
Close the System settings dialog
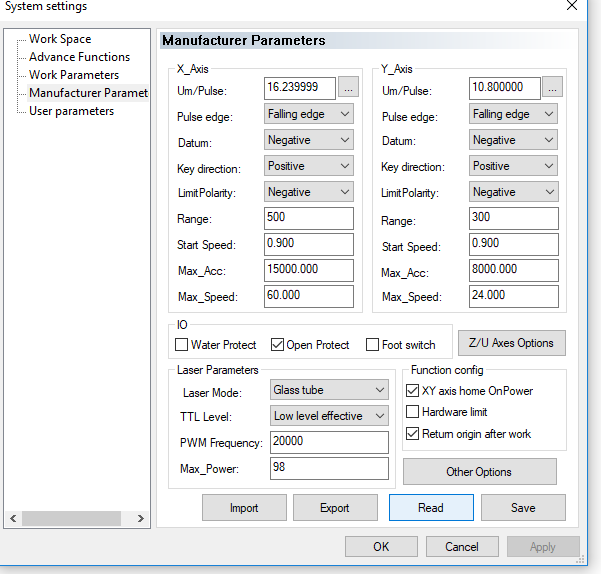point(571,6)
